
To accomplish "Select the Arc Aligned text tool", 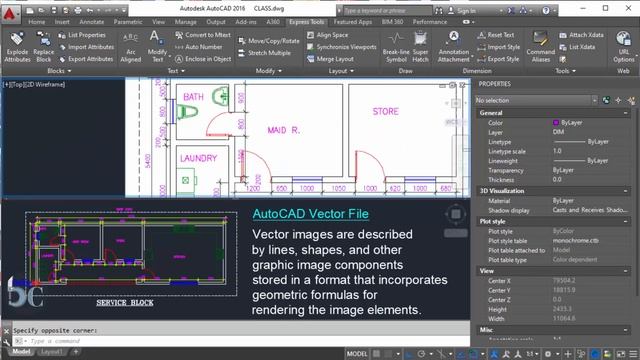I will coord(131,47).
